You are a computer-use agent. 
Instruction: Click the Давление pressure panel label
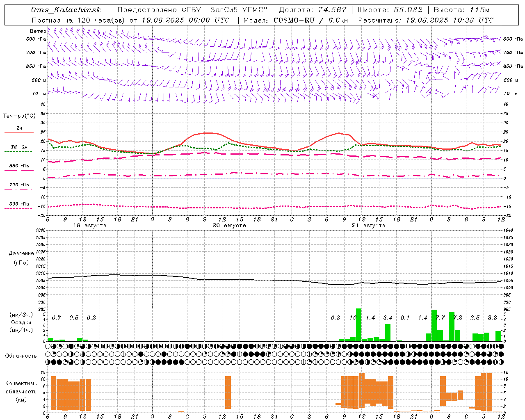click(x=21, y=253)
